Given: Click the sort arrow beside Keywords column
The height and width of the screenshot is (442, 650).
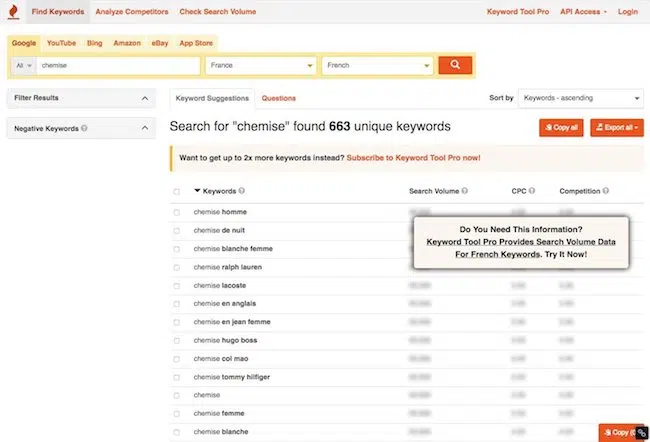Looking at the screenshot, I should click(197, 191).
